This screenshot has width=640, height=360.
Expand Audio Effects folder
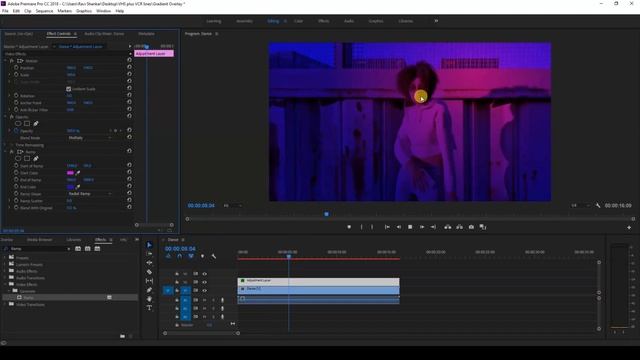(5, 271)
